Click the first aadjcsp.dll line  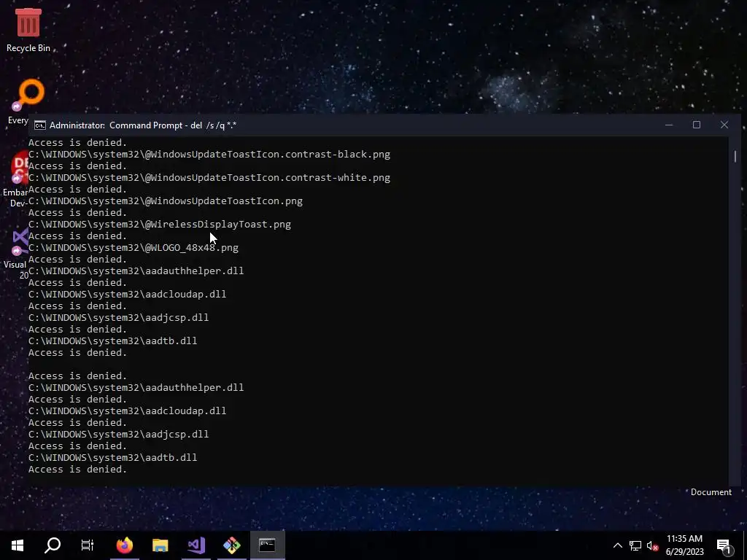pos(119,318)
